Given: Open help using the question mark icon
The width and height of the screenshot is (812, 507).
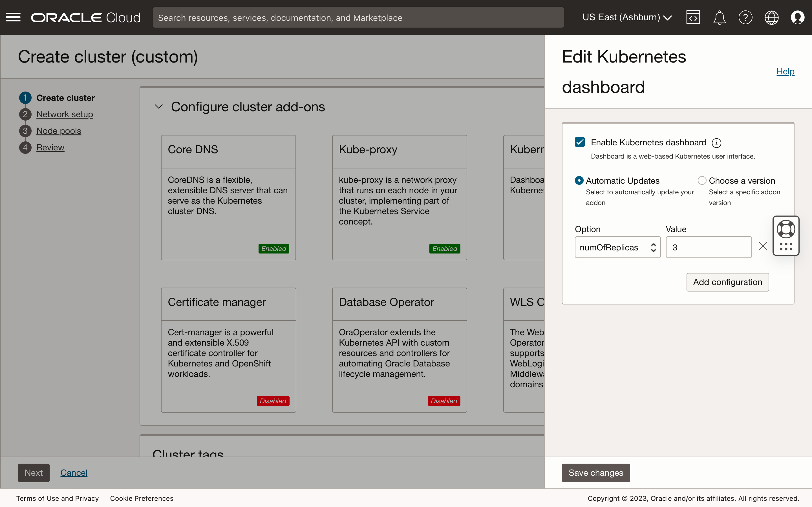Looking at the screenshot, I should click(745, 17).
